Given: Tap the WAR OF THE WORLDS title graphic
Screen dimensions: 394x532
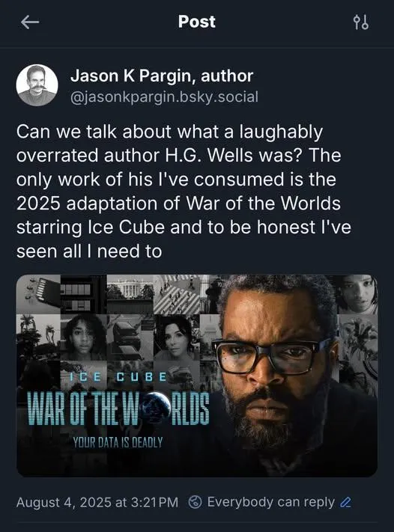Looking at the screenshot, I should coord(118,409).
